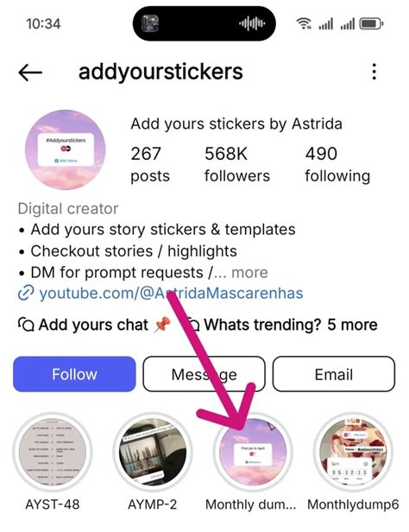Open the three-dot options menu

pyautogui.click(x=374, y=72)
